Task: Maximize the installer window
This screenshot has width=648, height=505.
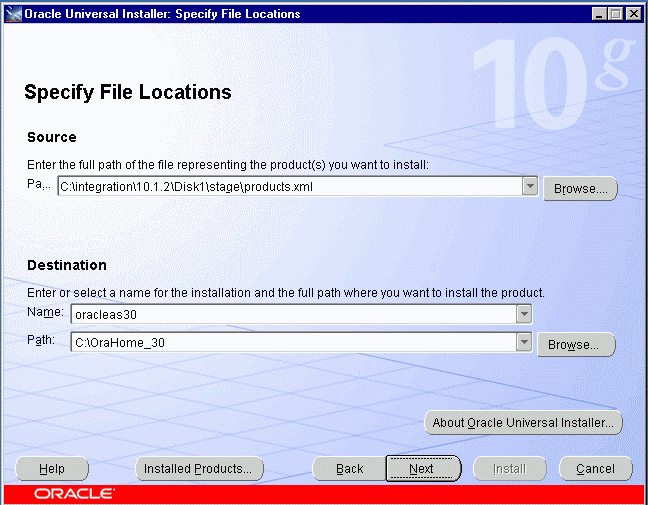Action: coord(616,14)
